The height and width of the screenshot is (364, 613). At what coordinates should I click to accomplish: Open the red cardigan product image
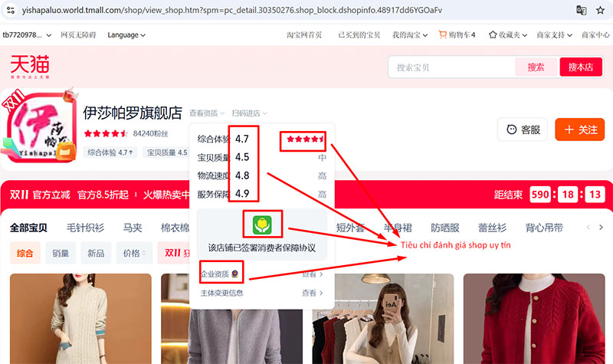pos(534,319)
